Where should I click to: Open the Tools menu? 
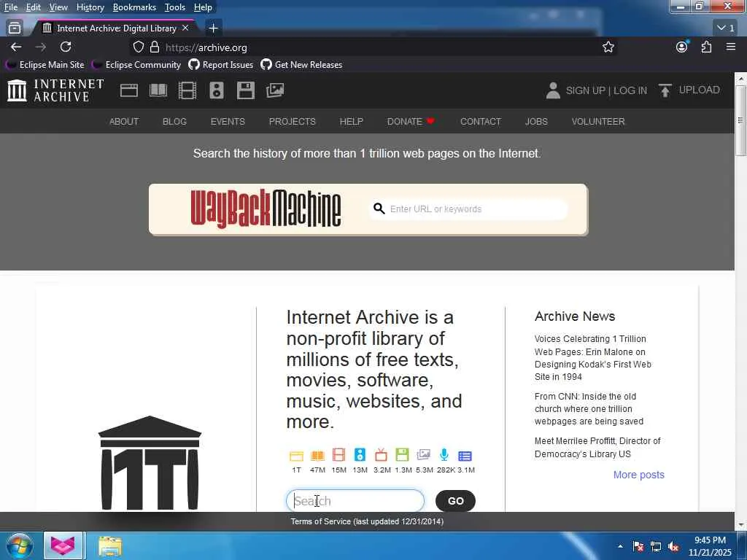pyautogui.click(x=175, y=7)
